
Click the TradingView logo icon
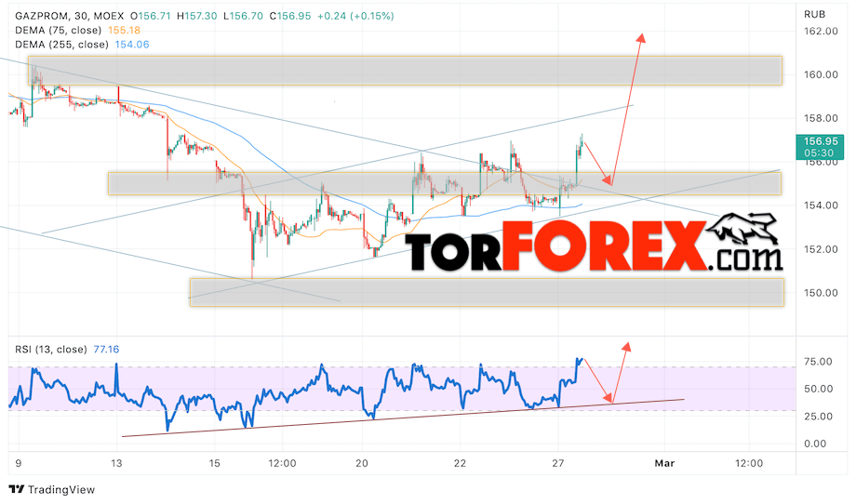[x=17, y=489]
